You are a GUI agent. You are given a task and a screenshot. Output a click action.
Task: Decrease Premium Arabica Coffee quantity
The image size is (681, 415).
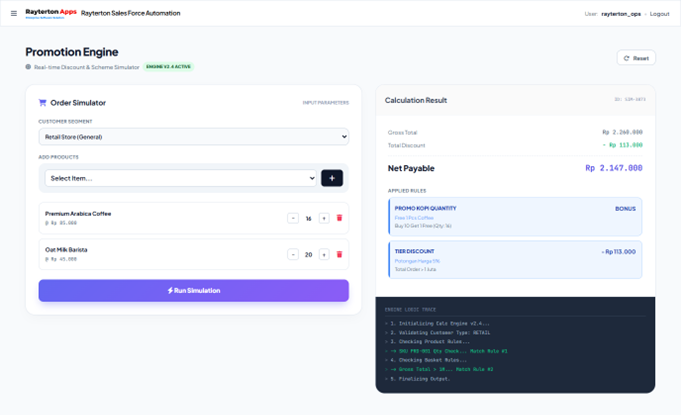pyautogui.click(x=293, y=218)
